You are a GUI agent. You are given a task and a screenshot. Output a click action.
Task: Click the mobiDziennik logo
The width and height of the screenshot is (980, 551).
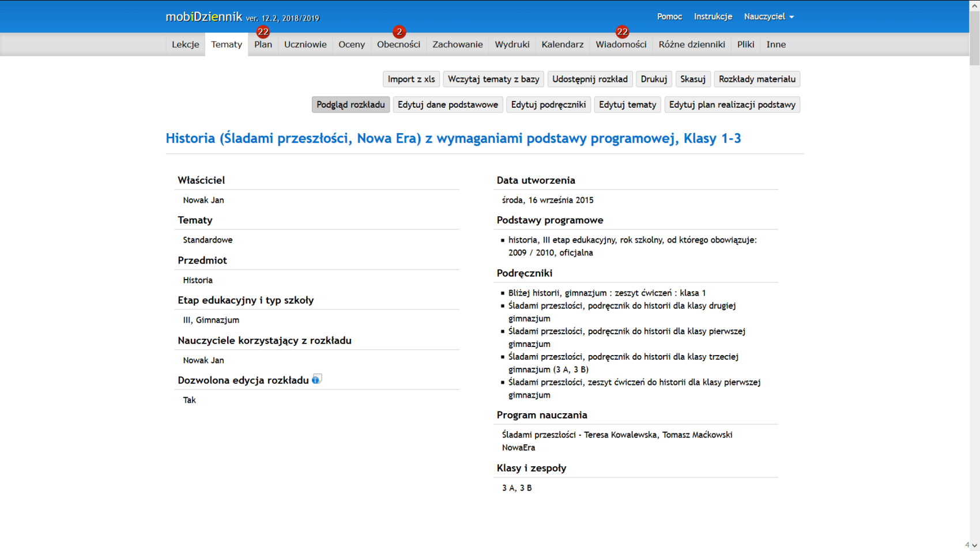203,17
